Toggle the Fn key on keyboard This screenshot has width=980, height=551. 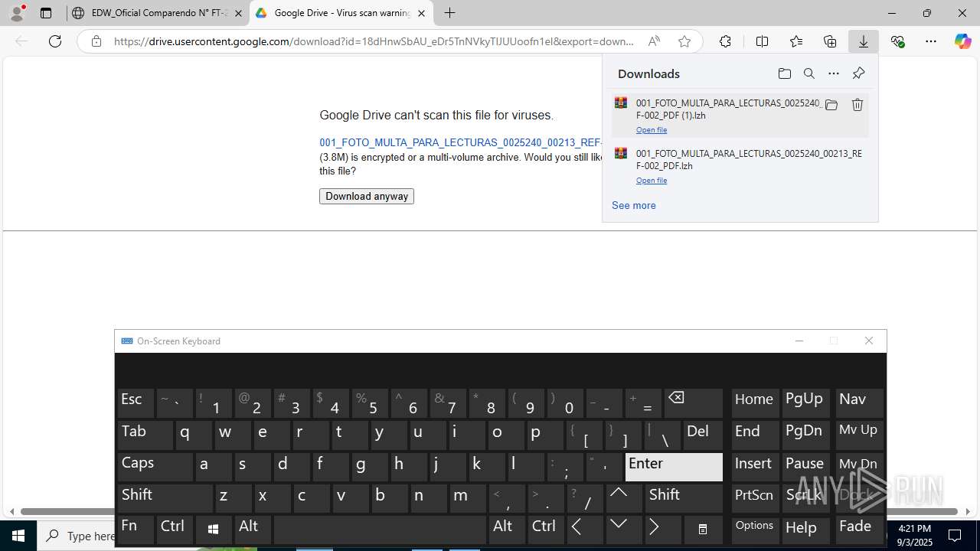pyautogui.click(x=136, y=530)
